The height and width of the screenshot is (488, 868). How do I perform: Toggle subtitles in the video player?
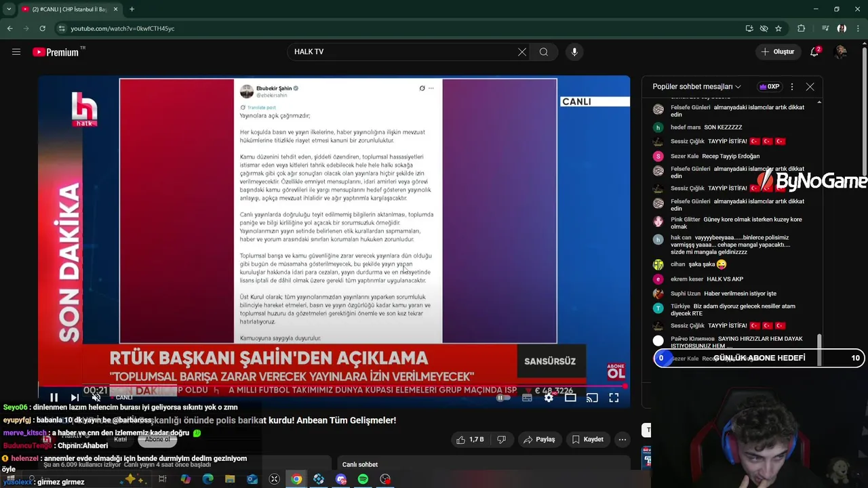527,398
